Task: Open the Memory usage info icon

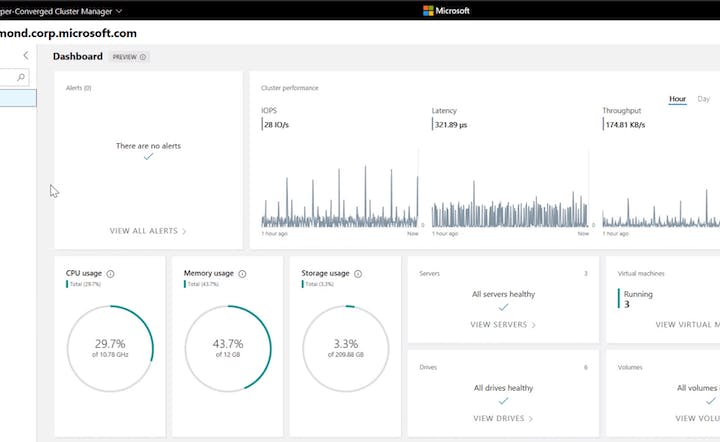Action: 242,274
